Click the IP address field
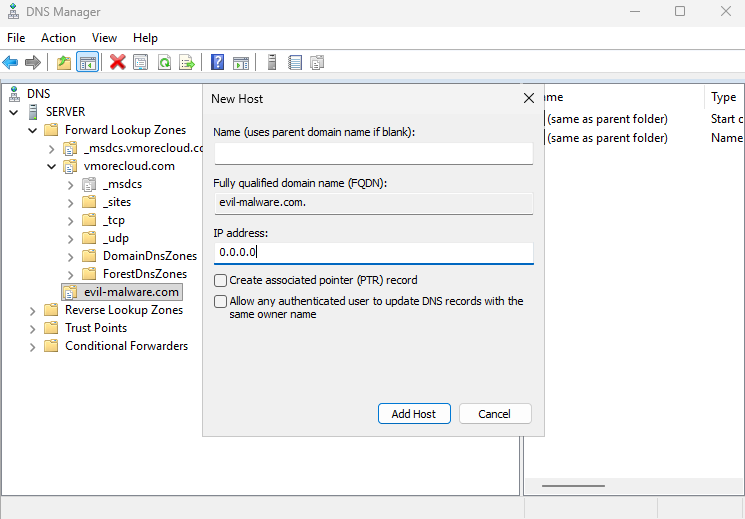The height and width of the screenshot is (519, 745). click(x=373, y=252)
